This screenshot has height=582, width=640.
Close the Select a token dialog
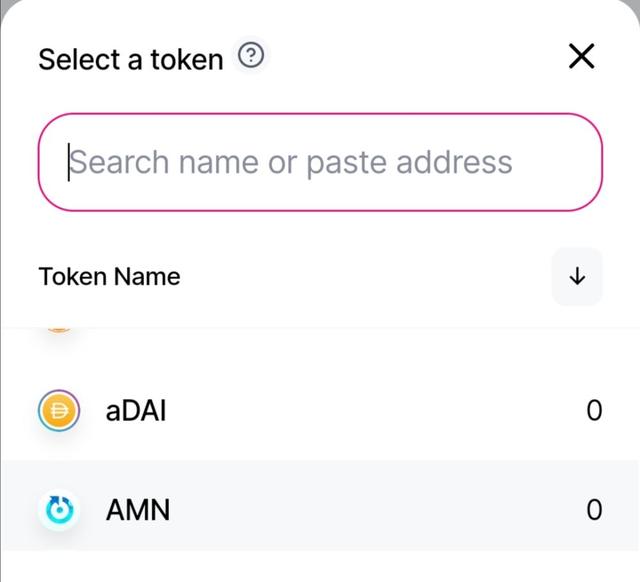pyautogui.click(x=582, y=56)
